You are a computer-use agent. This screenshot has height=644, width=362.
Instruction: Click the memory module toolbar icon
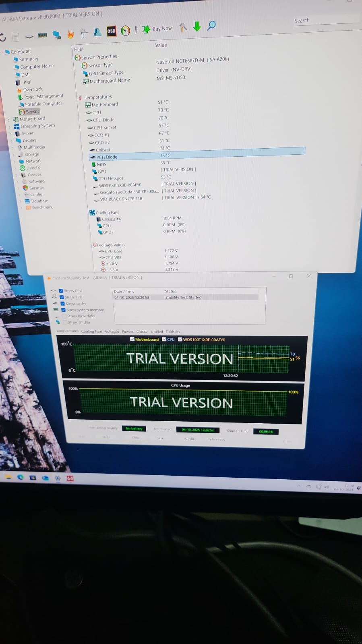point(42,35)
